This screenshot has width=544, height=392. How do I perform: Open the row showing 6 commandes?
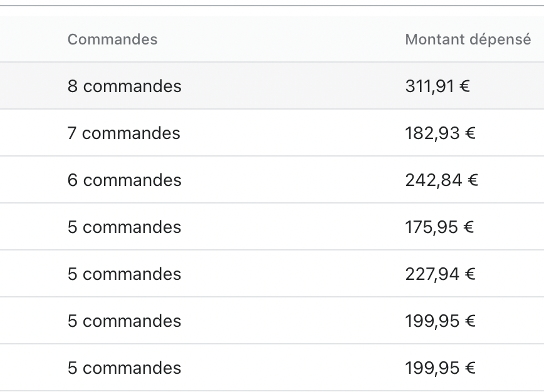coord(272,180)
